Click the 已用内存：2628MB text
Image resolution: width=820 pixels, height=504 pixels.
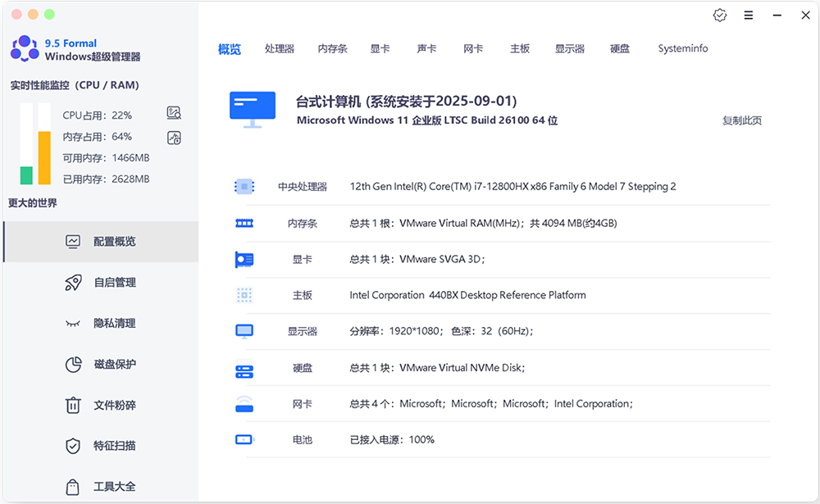click(106, 179)
